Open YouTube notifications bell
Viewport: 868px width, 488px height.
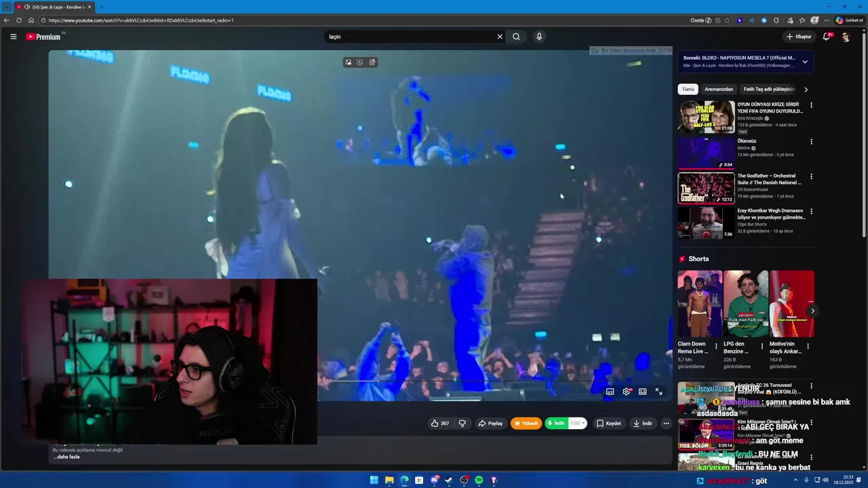point(826,37)
